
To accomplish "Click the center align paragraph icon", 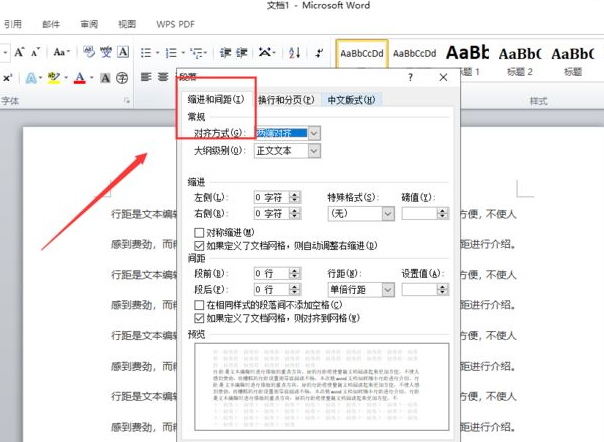I will pyautogui.click(x=161, y=77).
